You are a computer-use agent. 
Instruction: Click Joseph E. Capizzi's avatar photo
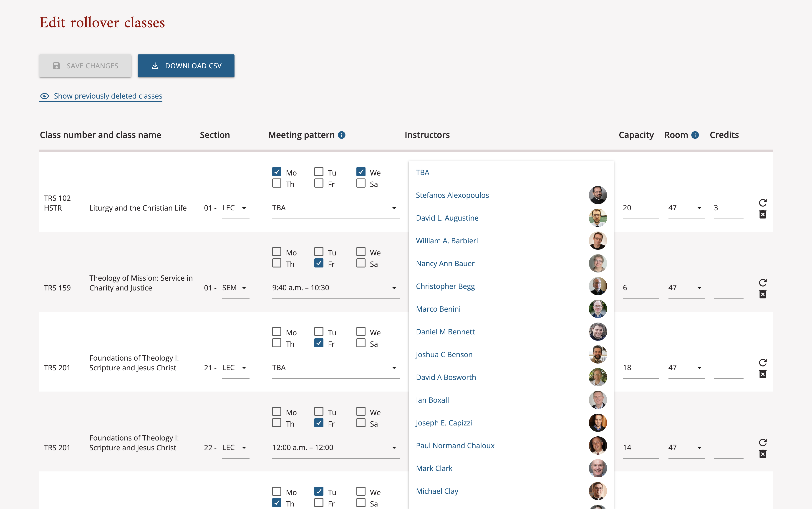(x=598, y=423)
